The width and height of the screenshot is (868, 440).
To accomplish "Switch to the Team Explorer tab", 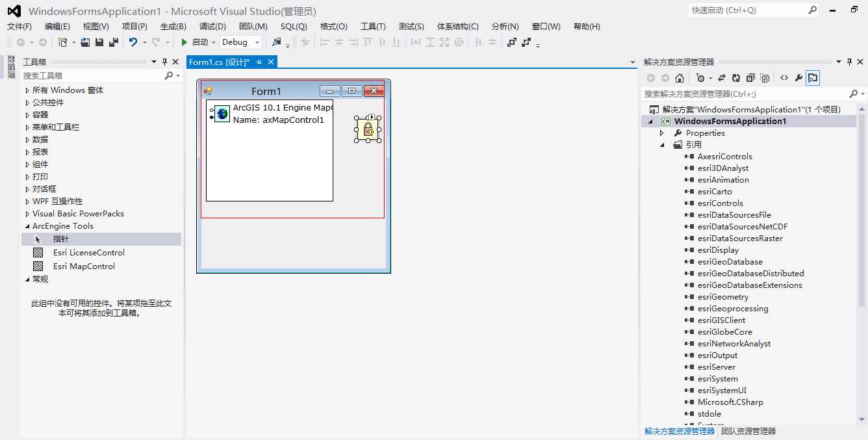I will (x=748, y=431).
